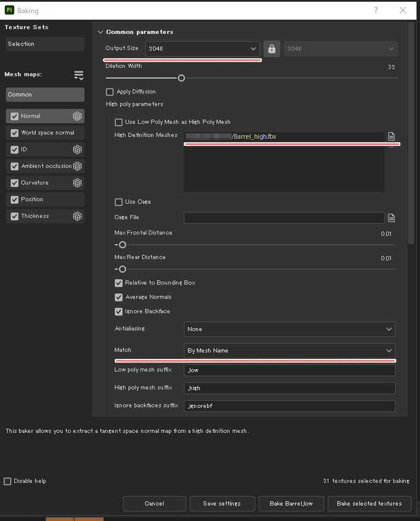Click Cage File browse icon
Viewport: 420px width, 521px height.
coord(391,218)
